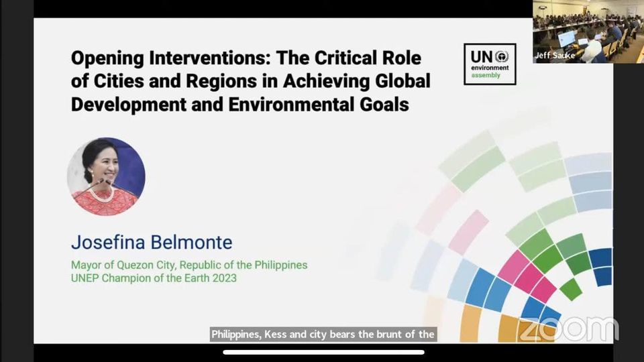This screenshot has height=362, width=644.
Task: Tap the white home indicator bar
Action: point(323,352)
